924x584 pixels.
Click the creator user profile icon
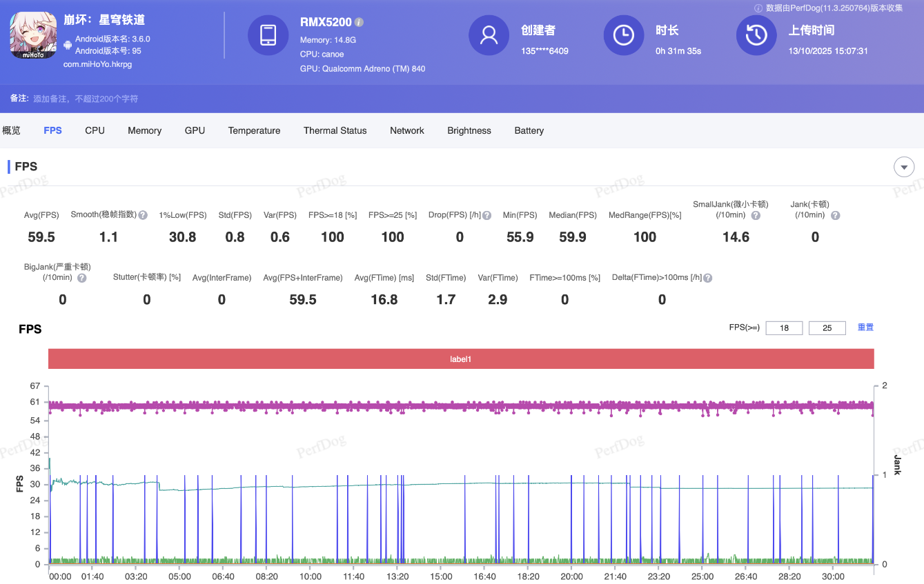click(x=489, y=35)
